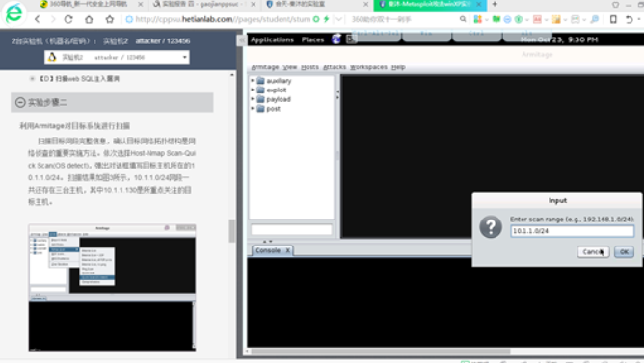The image size is (644, 363).
Task: Open the browser home page icon
Action: coord(89,19)
